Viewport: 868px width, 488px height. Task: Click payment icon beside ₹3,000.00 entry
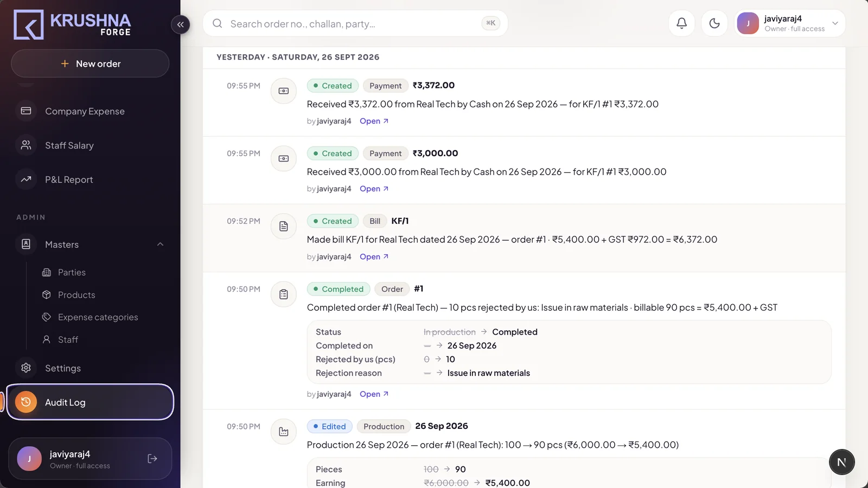tap(284, 158)
